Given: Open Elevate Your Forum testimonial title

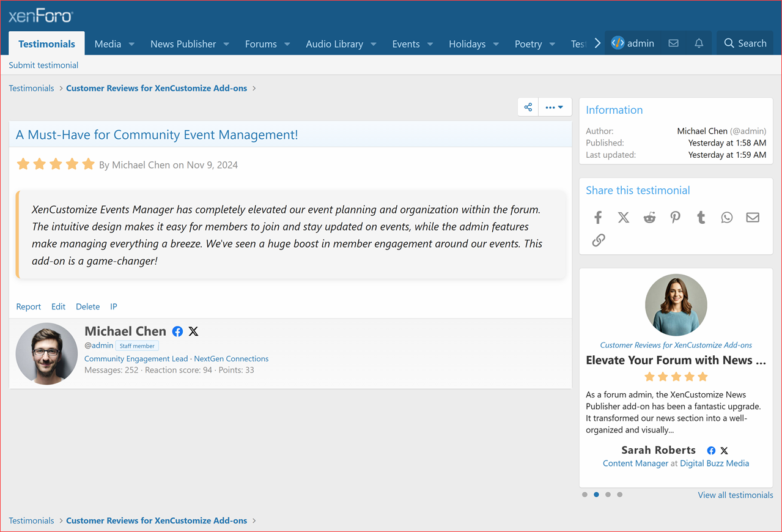Looking at the screenshot, I should click(676, 360).
